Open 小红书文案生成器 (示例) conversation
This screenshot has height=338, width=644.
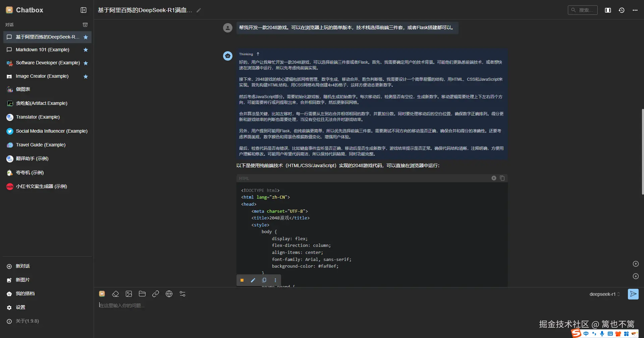(x=47, y=186)
